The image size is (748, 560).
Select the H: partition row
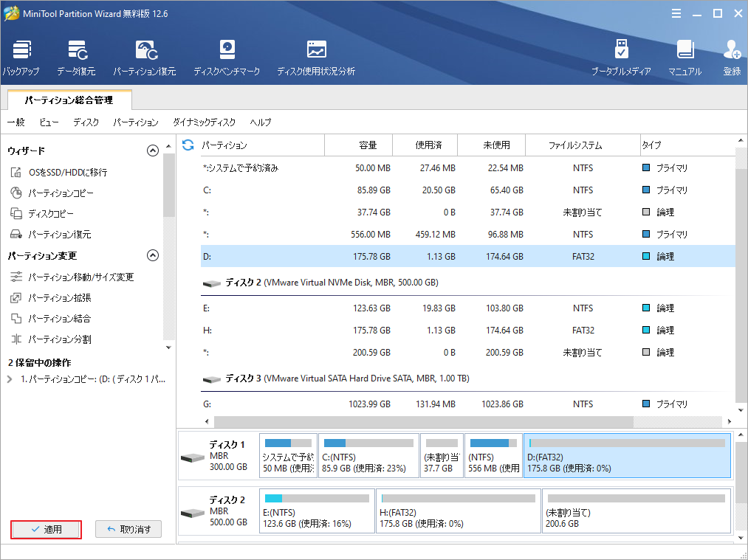point(467,331)
